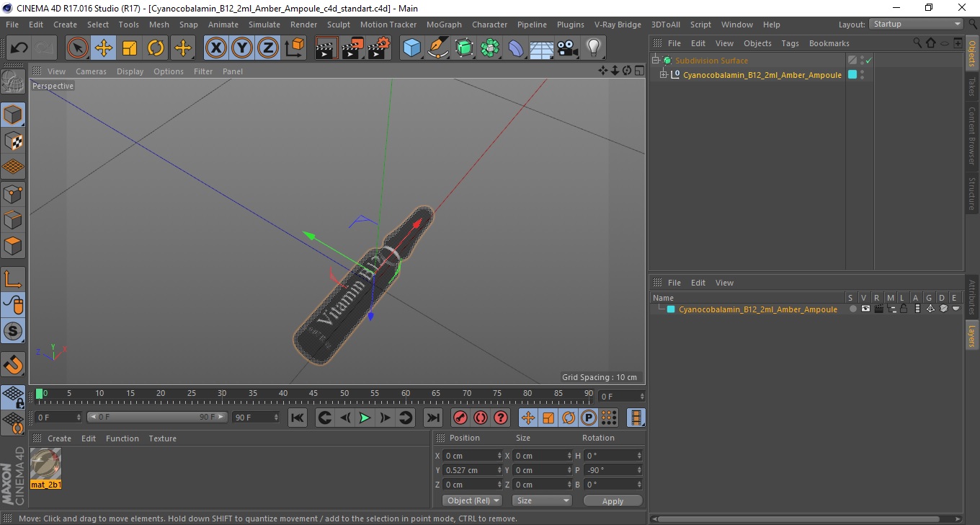Open the material Create menu
The height and width of the screenshot is (525, 980).
point(59,438)
